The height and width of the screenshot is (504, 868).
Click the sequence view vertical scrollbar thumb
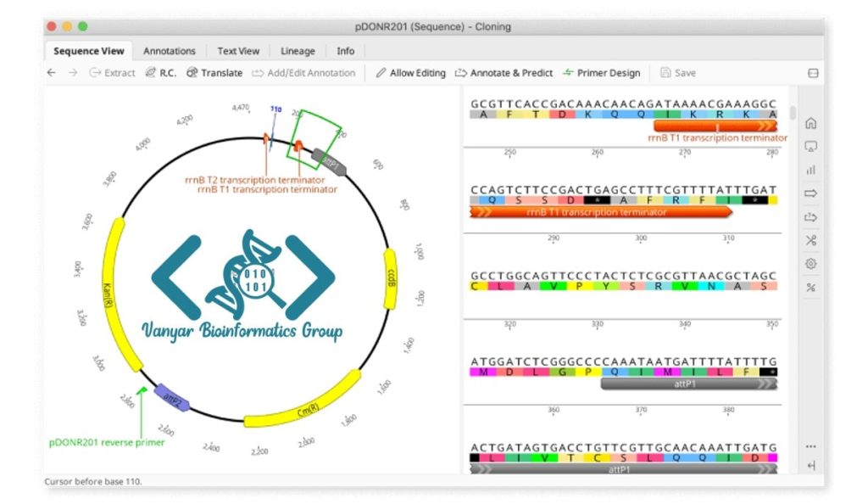[x=793, y=113]
